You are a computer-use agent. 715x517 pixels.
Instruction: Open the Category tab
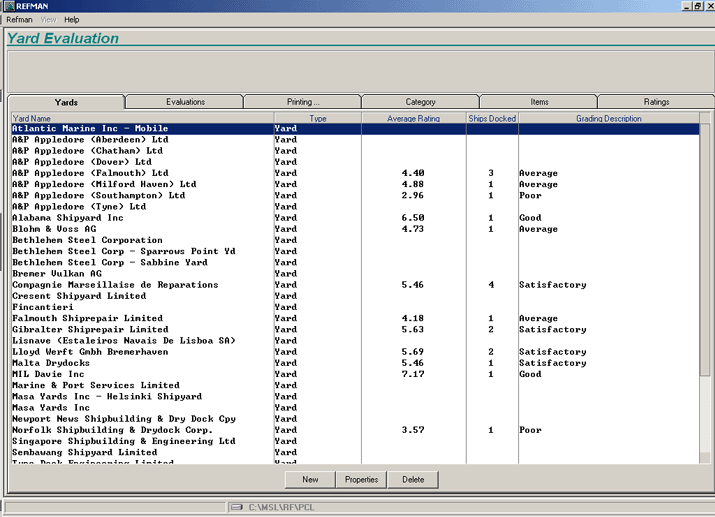tap(420, 102)
